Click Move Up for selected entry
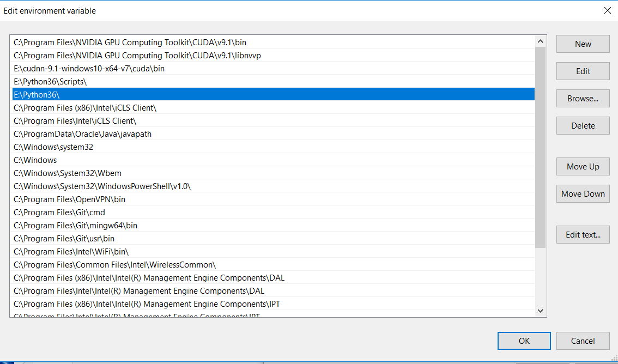 pyautogui.click(x=583, y=166)
